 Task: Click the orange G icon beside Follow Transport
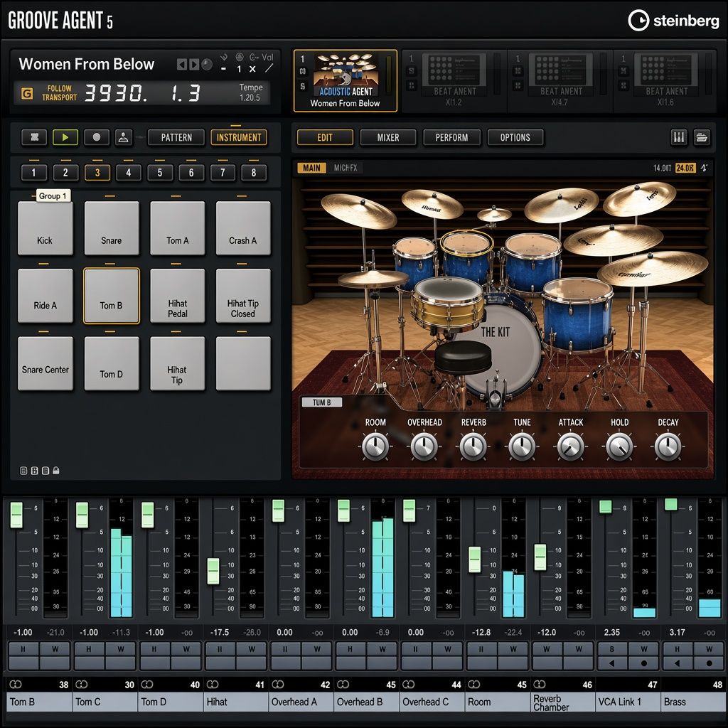(28, 93)
